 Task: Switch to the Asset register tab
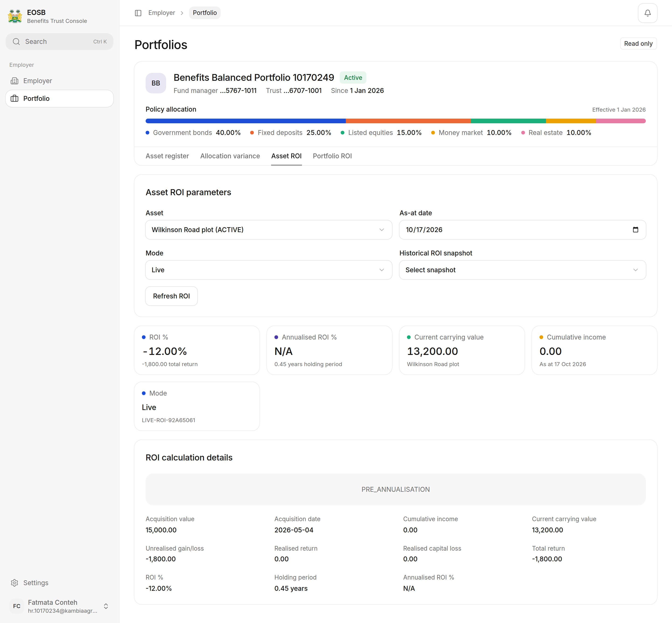(167, 156)
